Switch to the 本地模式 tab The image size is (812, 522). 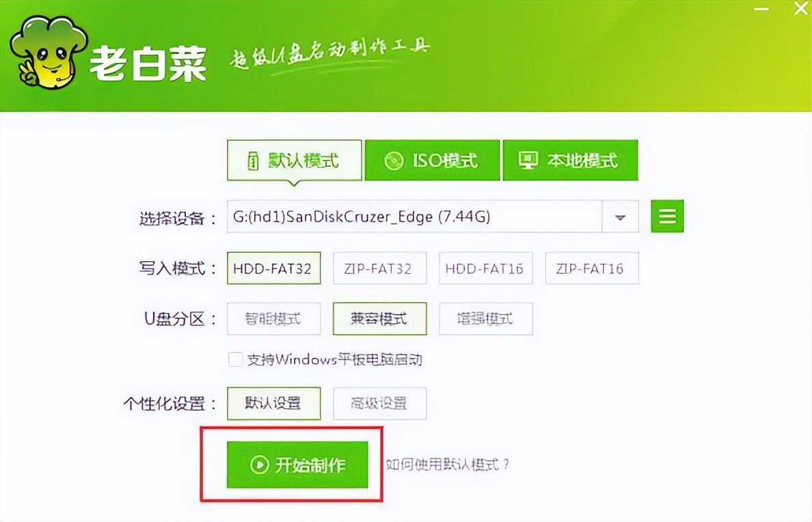coord(570,160)
